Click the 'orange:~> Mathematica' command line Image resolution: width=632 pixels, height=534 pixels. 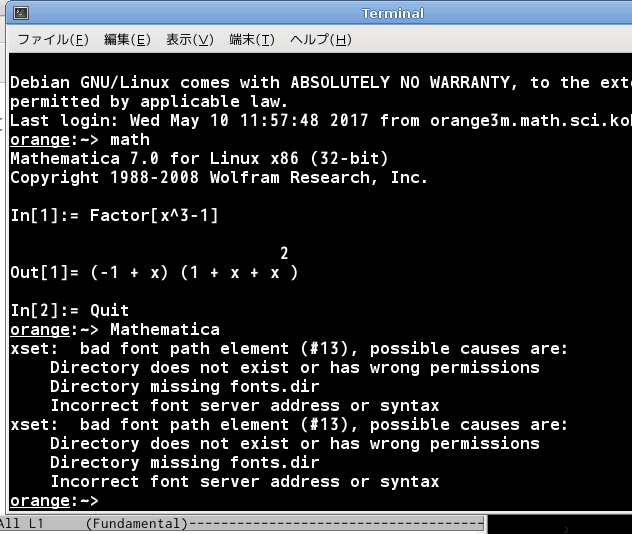[115, 330]
